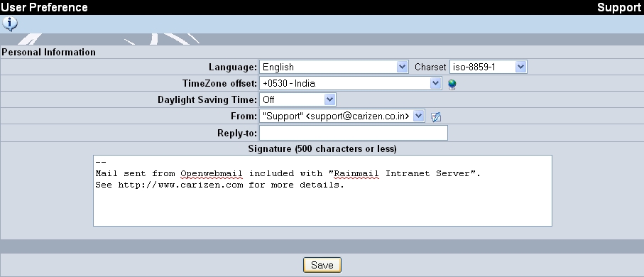Click the Language dropdown arrow
This screenshot has height=277, width=644.
(x=403, y=67)
